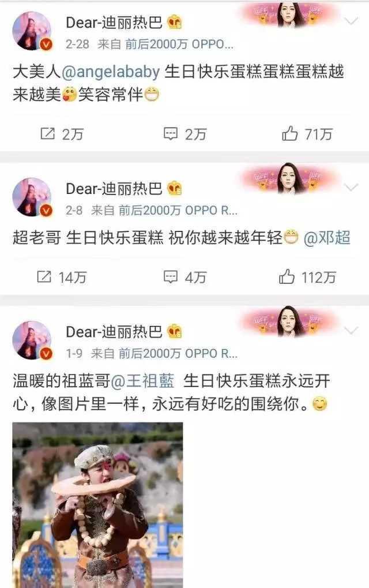Screen dimensions: 369x588
Task: Expand the options chevron on the 2-28 post
Action: [x=351, y=21]
